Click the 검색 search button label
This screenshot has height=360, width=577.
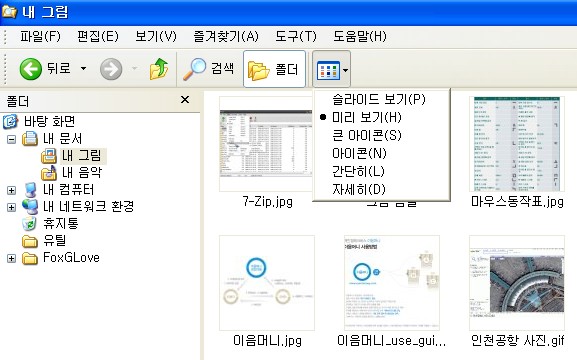point(222,68)
